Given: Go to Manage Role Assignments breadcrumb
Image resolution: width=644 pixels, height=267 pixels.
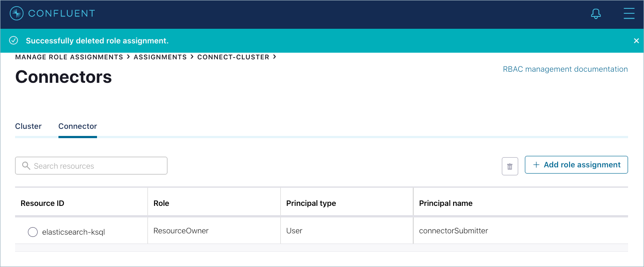Looking at the screenshot, I should click(x=69, y=57).
